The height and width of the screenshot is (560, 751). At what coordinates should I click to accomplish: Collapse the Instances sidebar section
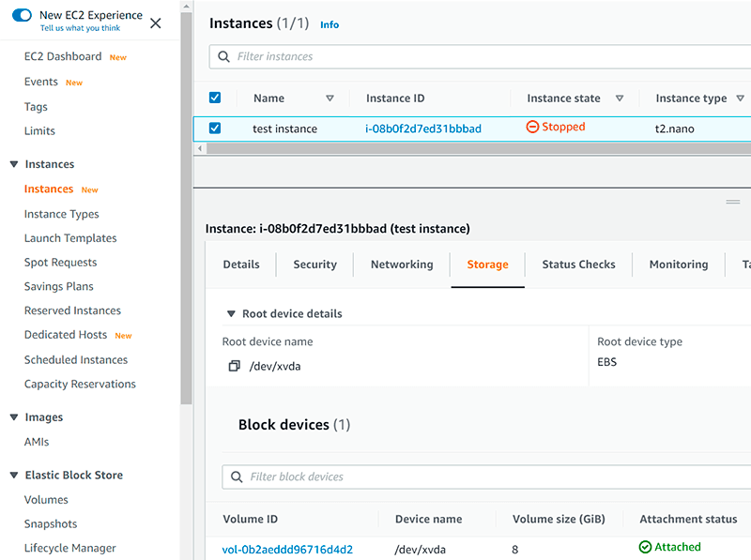[x=14, y=164]
